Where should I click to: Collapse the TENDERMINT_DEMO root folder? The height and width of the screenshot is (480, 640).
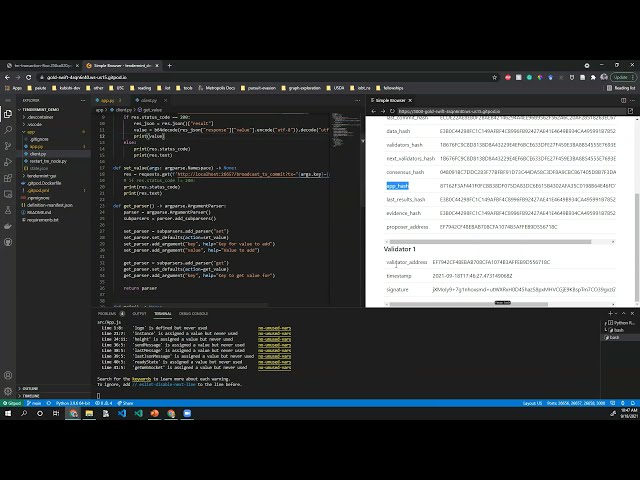point(40,109)
